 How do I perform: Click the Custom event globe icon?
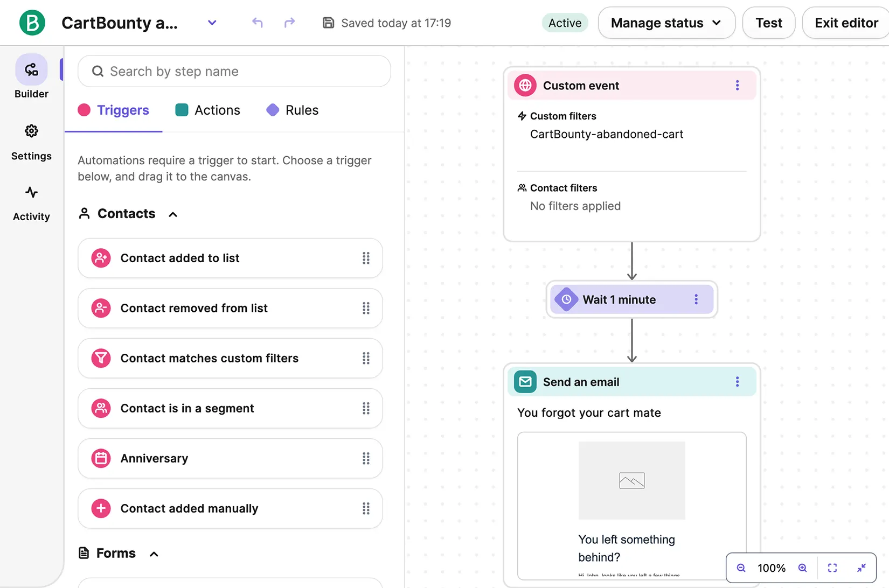[x=525, y=85]
